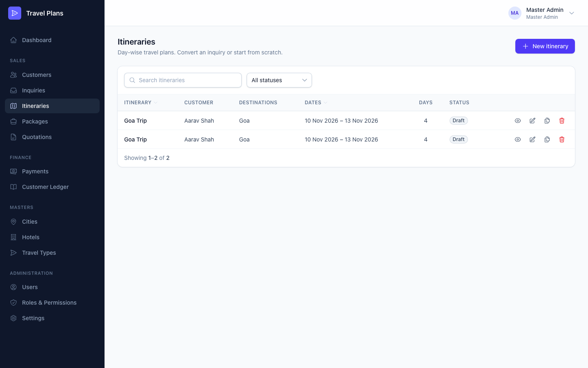View the first Goa Trip via eye icon

click(x=518, y=121)
